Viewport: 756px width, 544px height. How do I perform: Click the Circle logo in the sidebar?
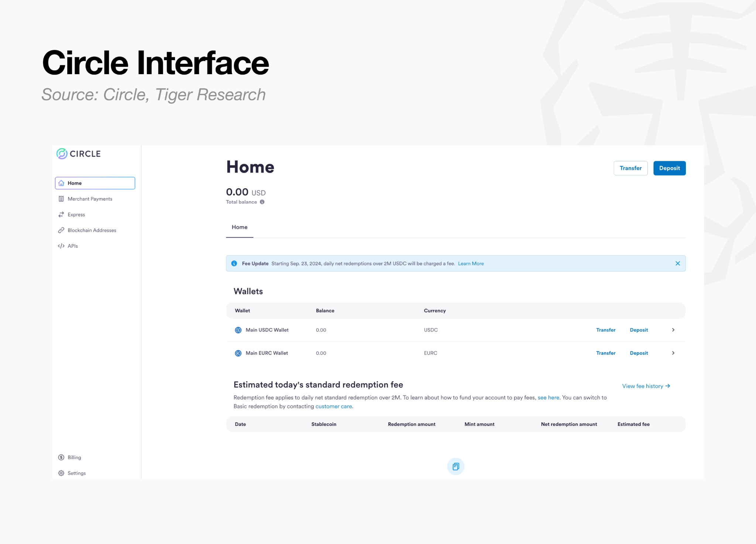[78, 154]
